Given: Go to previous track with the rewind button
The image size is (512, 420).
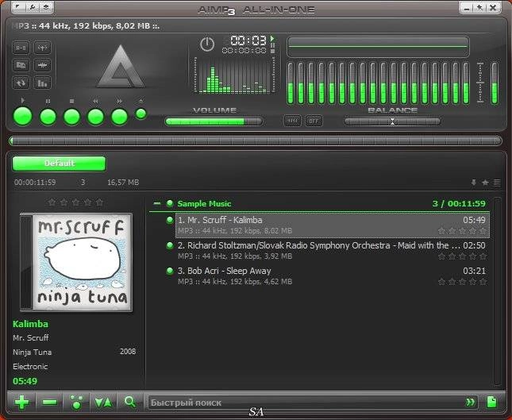Looking at the screenshot, I should pos(96,117).
